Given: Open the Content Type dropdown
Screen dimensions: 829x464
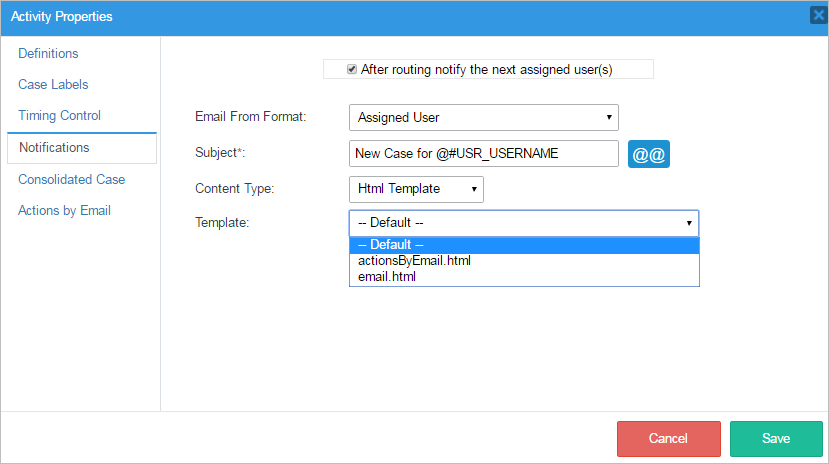Looking at the screenshot, I should click(x=416, y=189).
